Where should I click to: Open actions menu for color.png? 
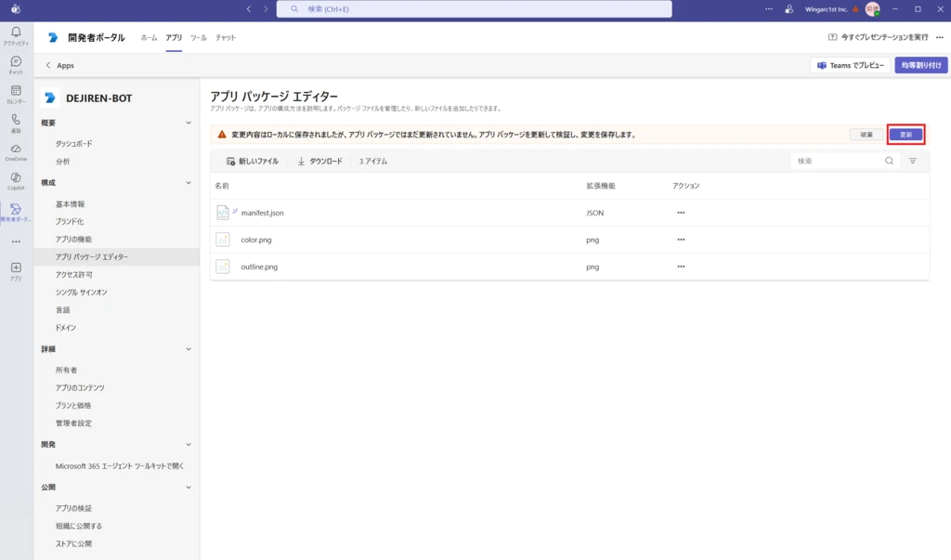pyautogui.click(x=681, y=240)
